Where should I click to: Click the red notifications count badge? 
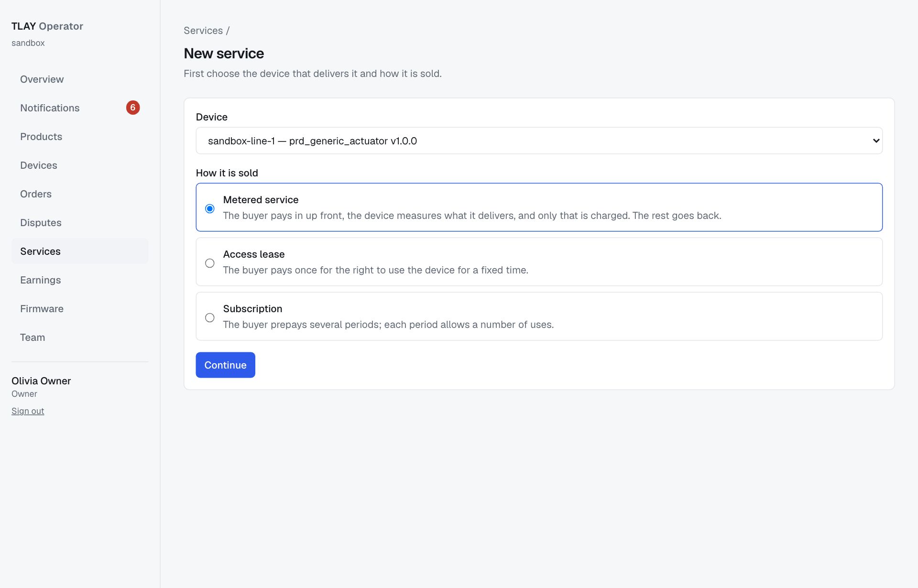click(x=133, y=108)
